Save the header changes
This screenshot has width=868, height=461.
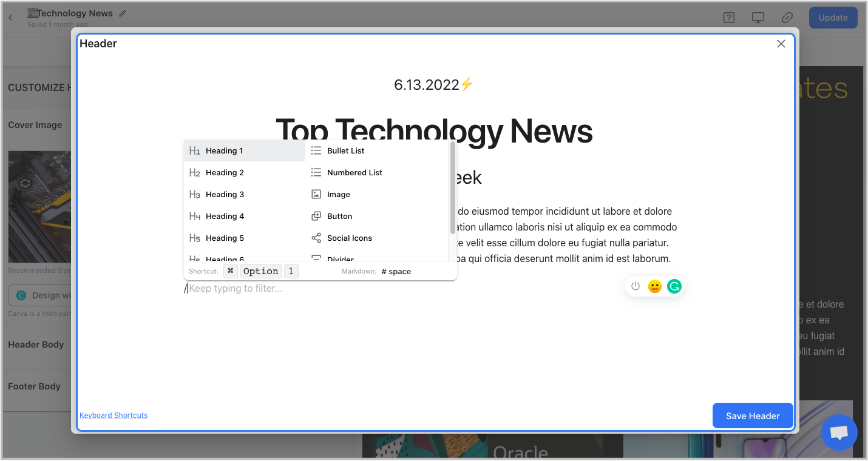pos(753,416)
